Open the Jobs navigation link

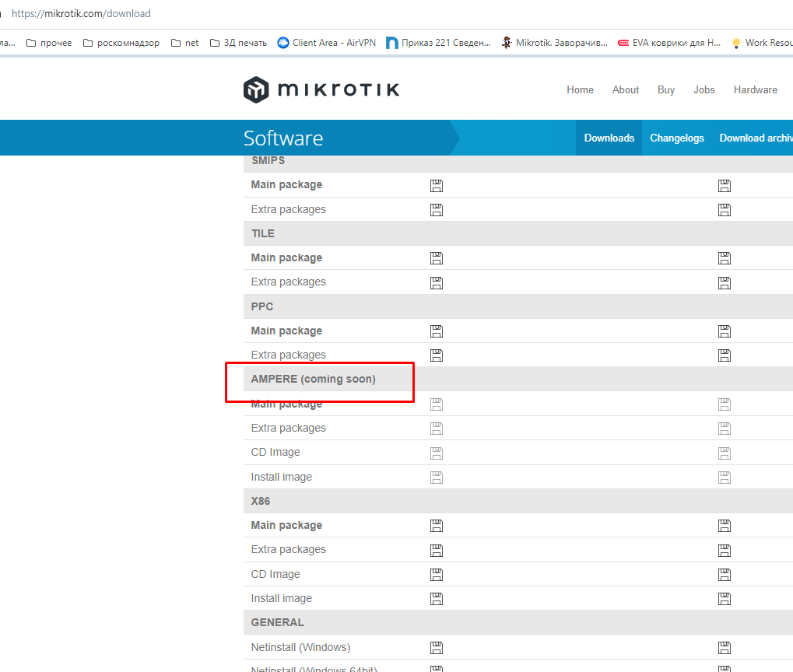704,89
